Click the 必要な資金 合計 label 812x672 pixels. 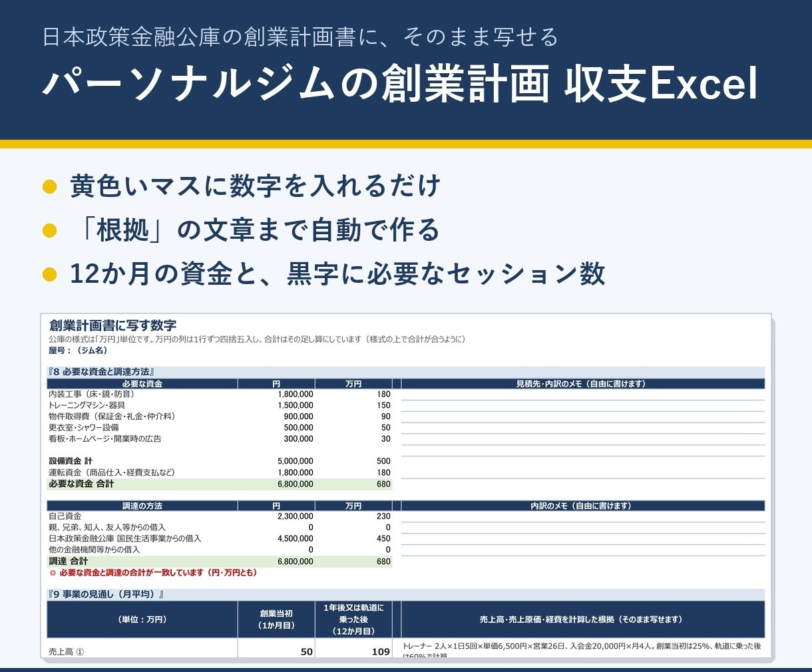coord(81,484)
